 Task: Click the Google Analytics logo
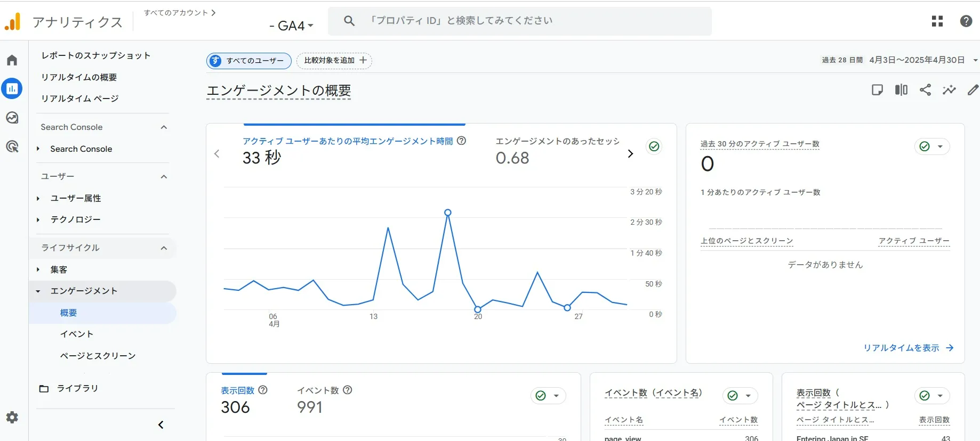coord(12,21)
